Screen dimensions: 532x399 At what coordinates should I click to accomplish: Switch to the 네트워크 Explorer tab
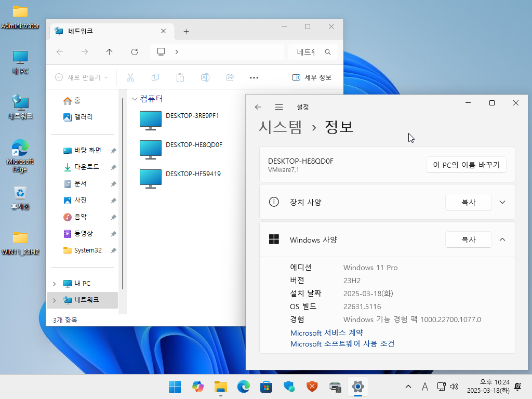point(112,31)
